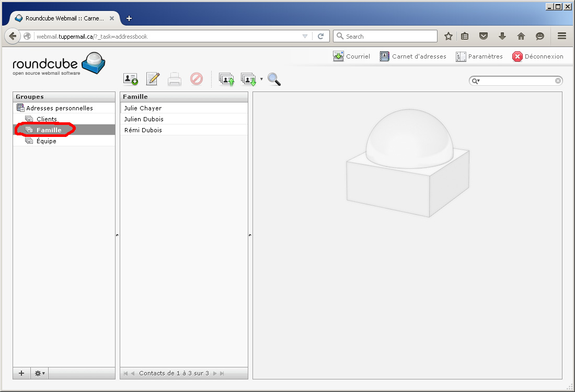
Task: Log out via Déconnexion
Action: (x=538, y=56)
